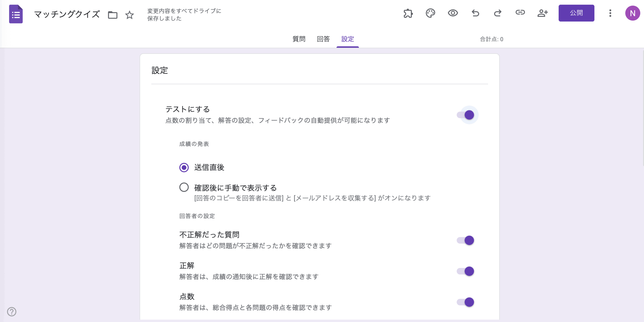This screenshot has width=644, height=322.
Task: Disable the 点数 toggle
Action: click(x=468, y=302)
